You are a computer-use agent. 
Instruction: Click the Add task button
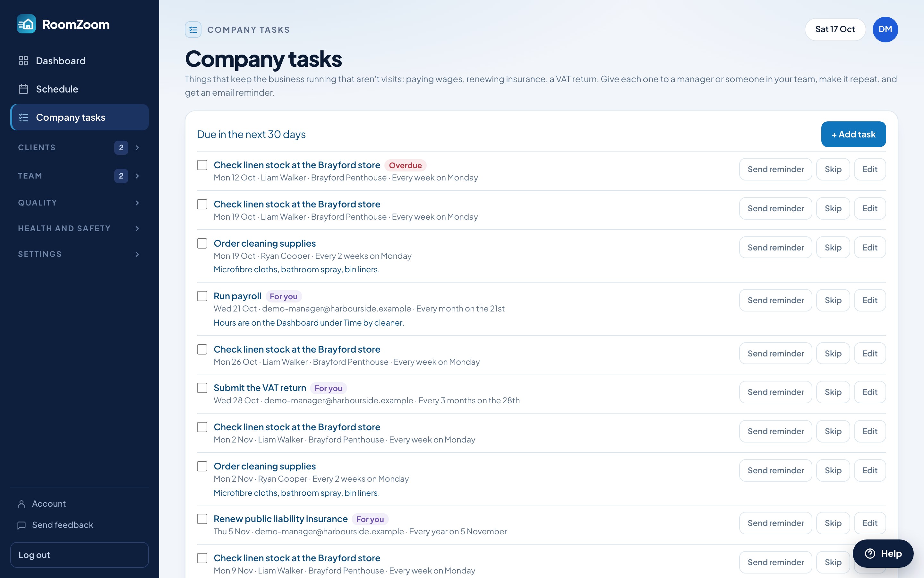pyautogui.click(x=853, y=134)
